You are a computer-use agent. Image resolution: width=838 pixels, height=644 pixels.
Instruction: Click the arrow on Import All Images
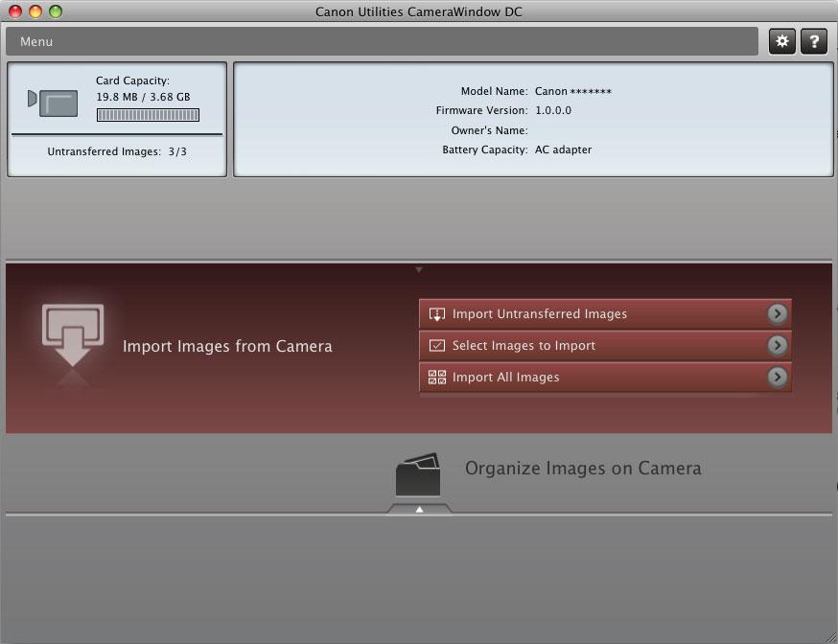click(778, 377)
